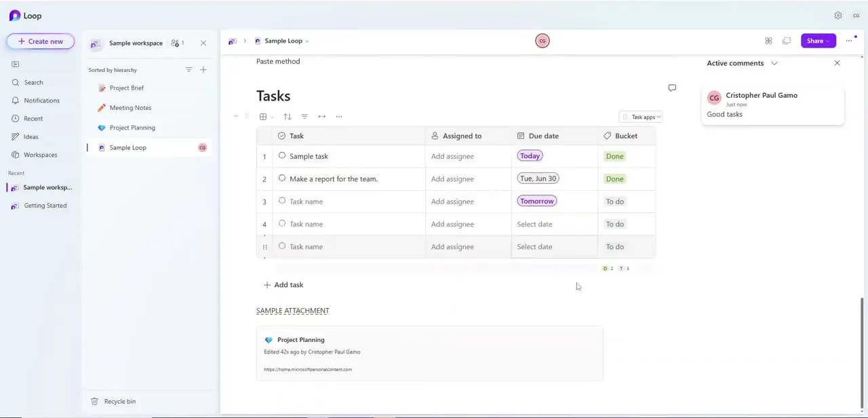The image size is (868, 418).
Task: Toggle completion circle on row 5
Action: (x=282, y=246)
